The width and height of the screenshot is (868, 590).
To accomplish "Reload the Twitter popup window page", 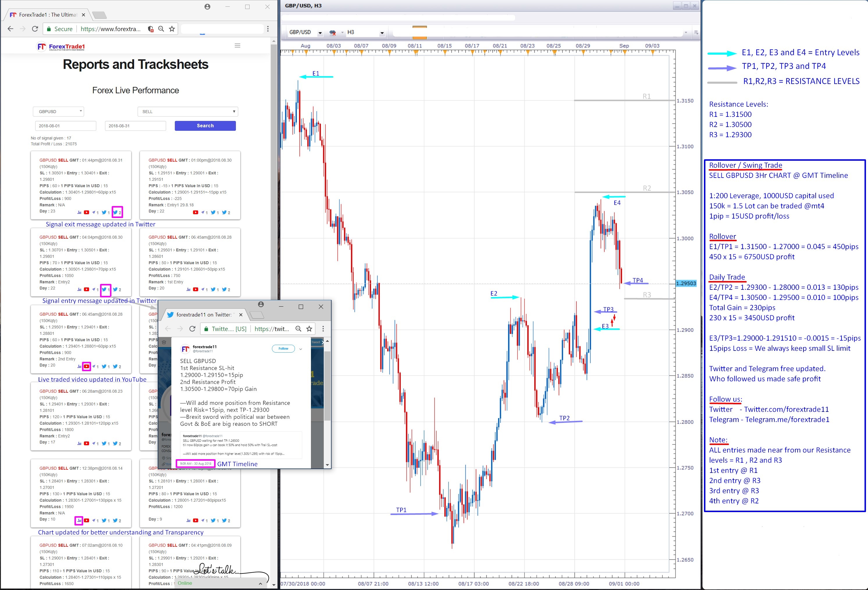I will [x=192, y=329].
